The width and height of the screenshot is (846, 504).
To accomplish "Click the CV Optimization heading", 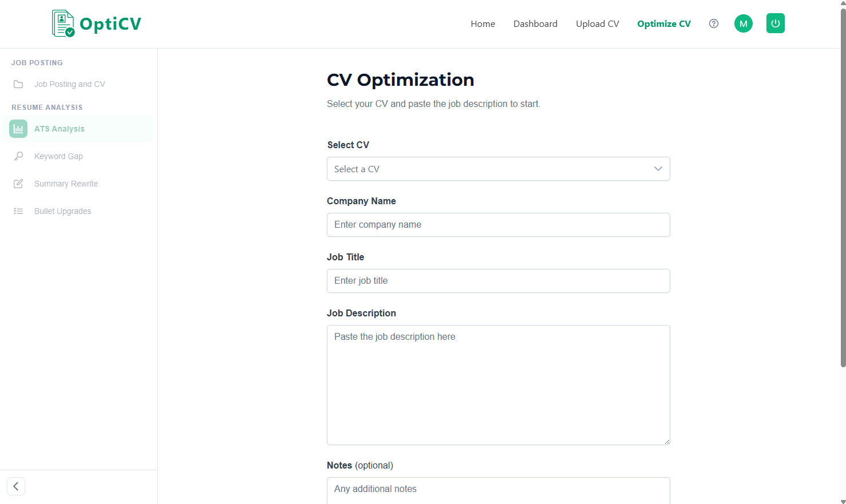I will tap(401, 80).
